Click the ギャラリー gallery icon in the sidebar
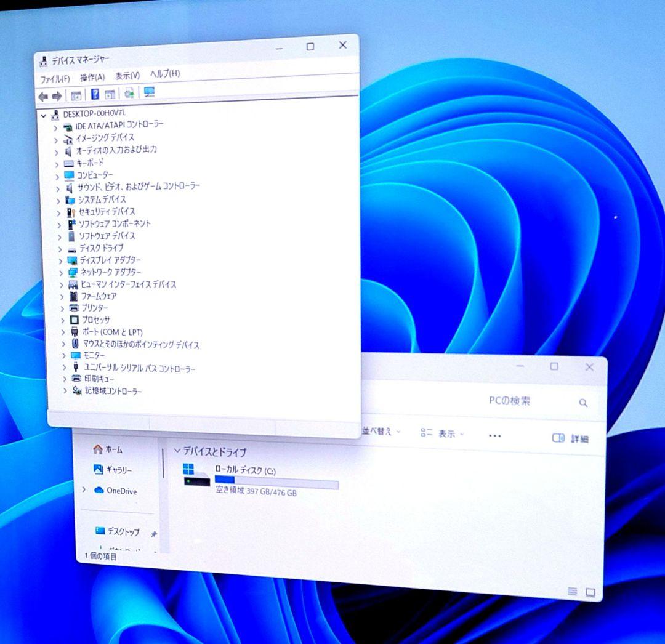This screenshot has height=644, width=665. point(98,470)
